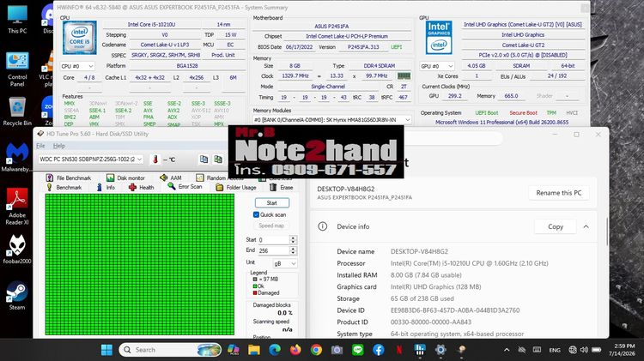Open Netflix from the taskbar
The height and width of the screenshot is (361, 644).
[x=398, y=350]
